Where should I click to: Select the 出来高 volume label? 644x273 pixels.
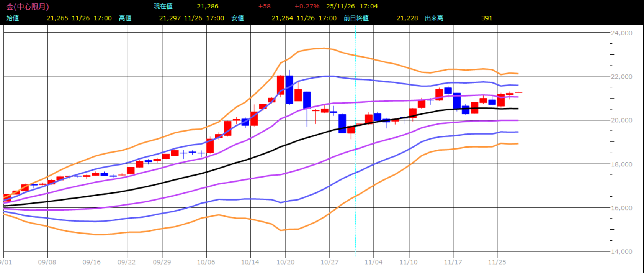[434, 18]
